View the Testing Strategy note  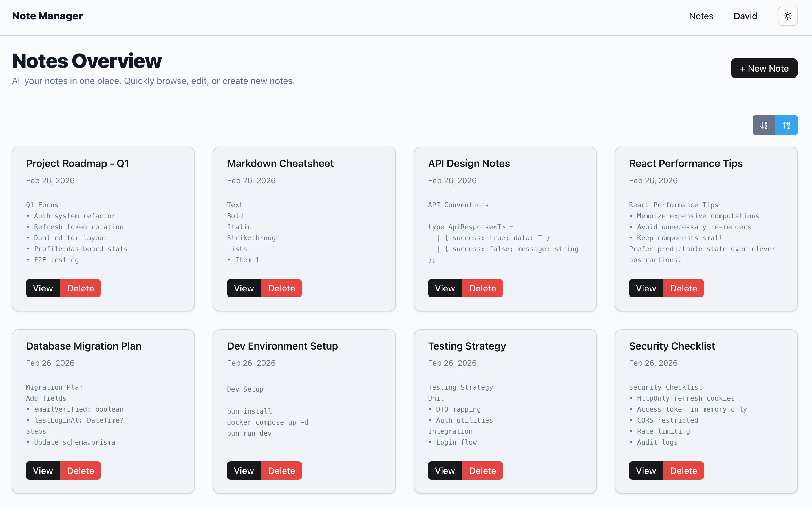coord(445,471)
